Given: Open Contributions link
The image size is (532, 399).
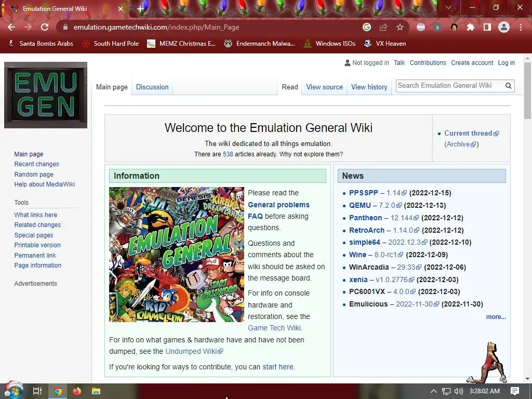Looking at the screenshot, I should (x=428, y=63).
